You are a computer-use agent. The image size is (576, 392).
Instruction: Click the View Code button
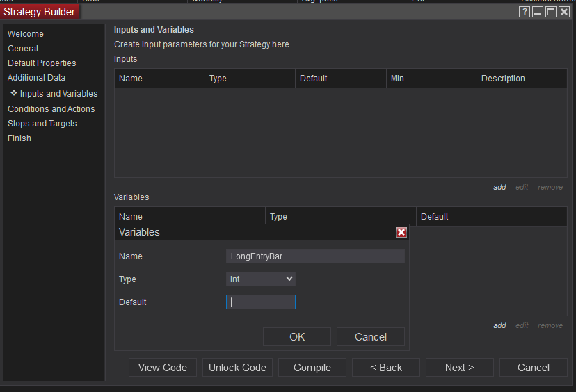pos(163,368)
